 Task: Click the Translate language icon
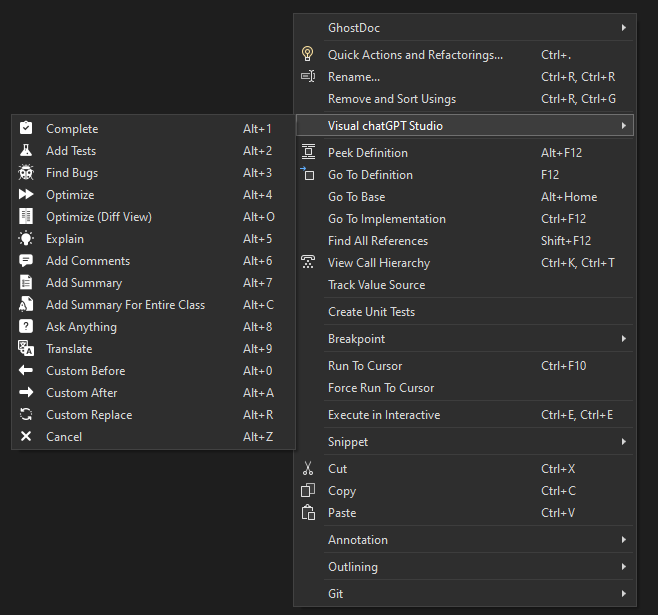pyautogui.click(x=26, y=348)
